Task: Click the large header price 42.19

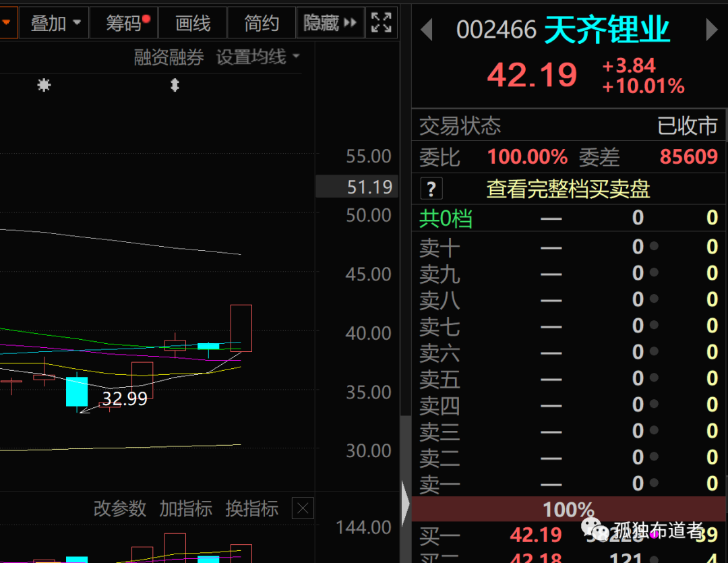Action: [x=532, y=75]
